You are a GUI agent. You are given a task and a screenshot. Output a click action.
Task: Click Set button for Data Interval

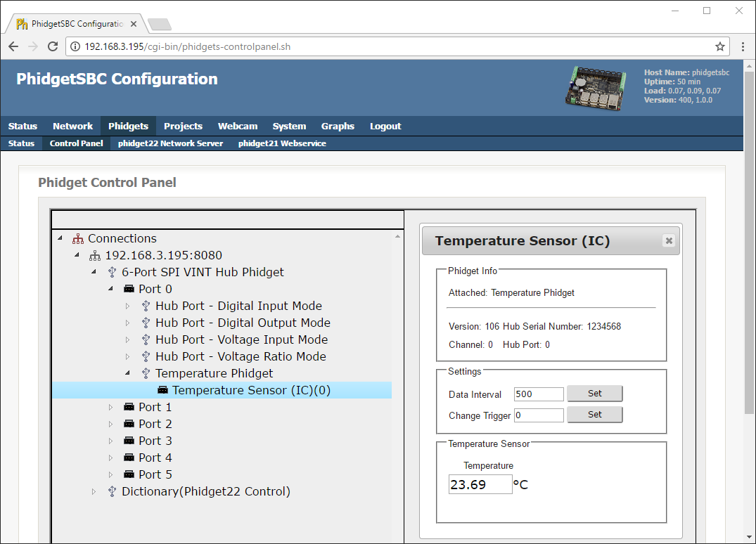[x=594, y=394]
